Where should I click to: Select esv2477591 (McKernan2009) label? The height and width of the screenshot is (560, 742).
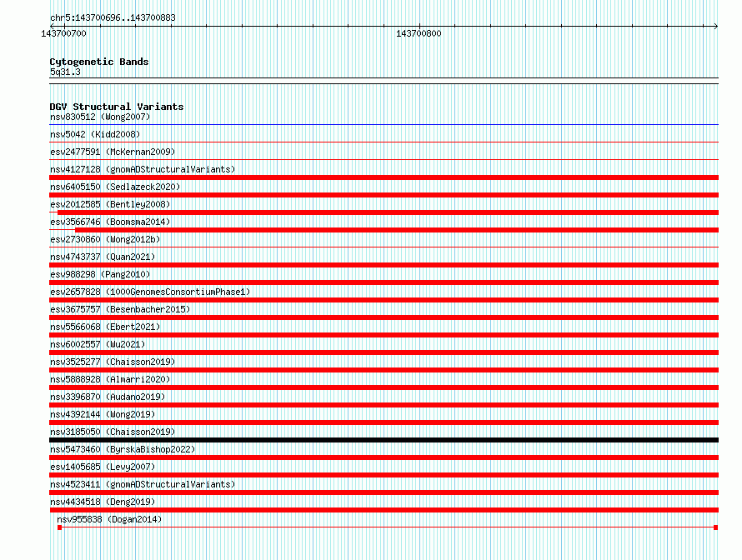pos(113,152)
